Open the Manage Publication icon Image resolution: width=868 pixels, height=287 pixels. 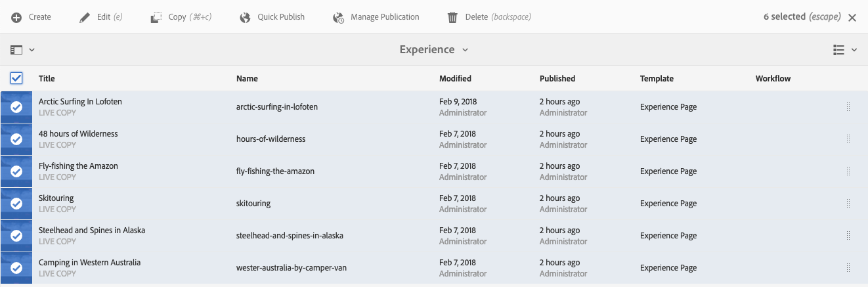tap(339, 17)
